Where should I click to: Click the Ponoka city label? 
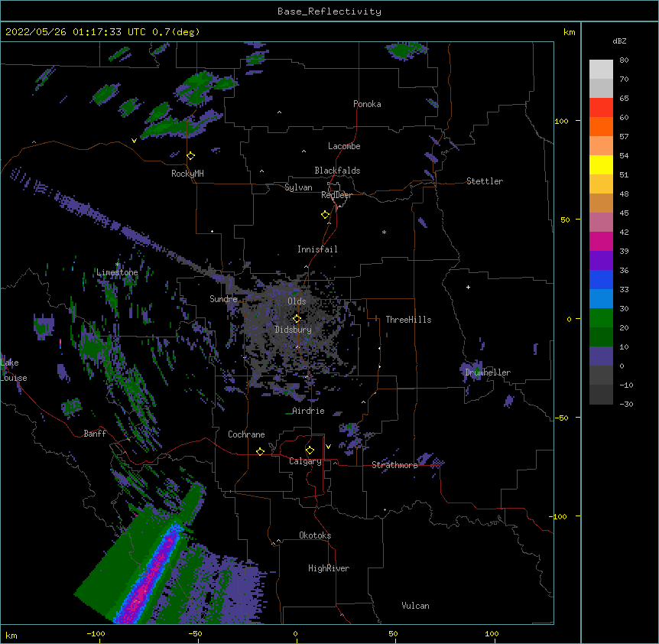[x=367, y=104]
